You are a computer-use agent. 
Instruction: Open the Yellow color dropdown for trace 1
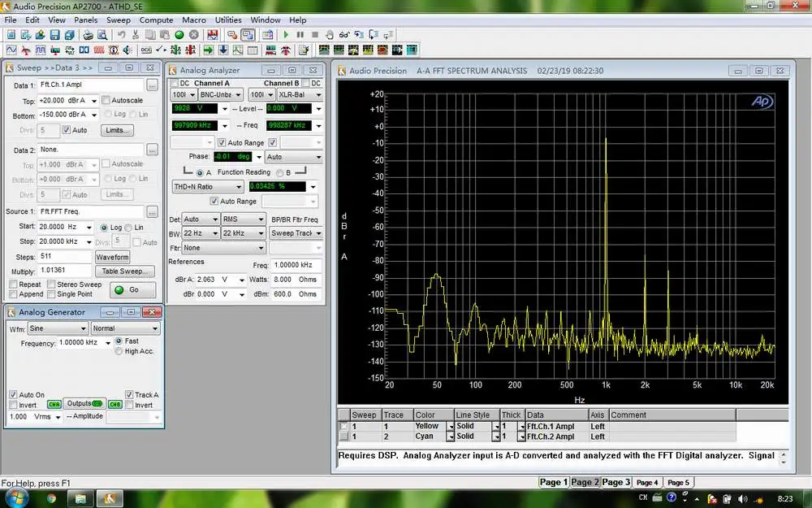click(450, 426)
